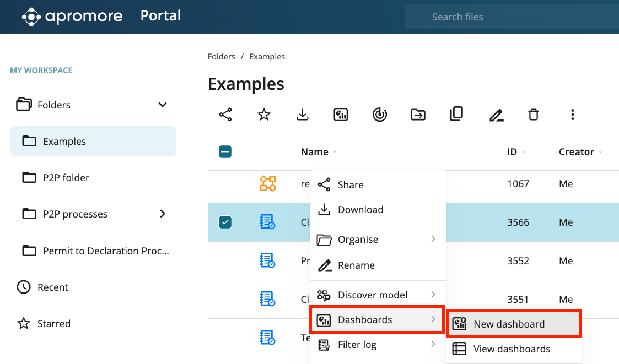Choose View dashboards in submenu
619x364 pixels.
(x=512, y=349)
